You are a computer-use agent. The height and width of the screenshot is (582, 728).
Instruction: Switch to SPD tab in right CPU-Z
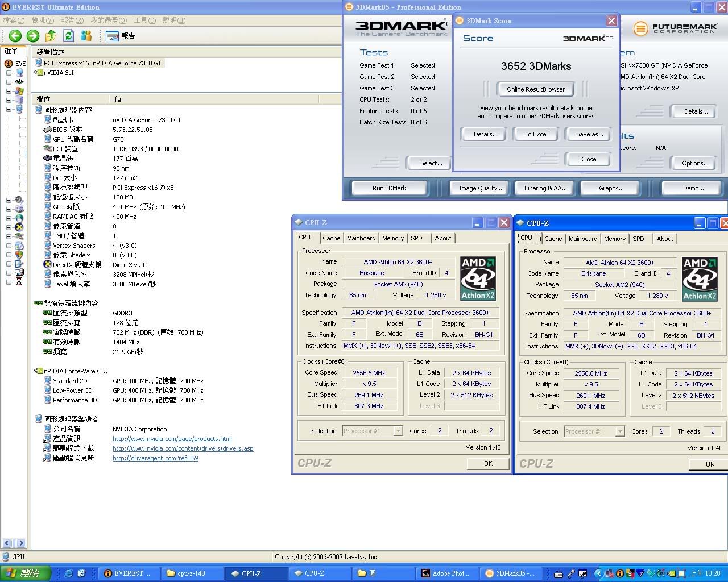click(x=639, y=239)
